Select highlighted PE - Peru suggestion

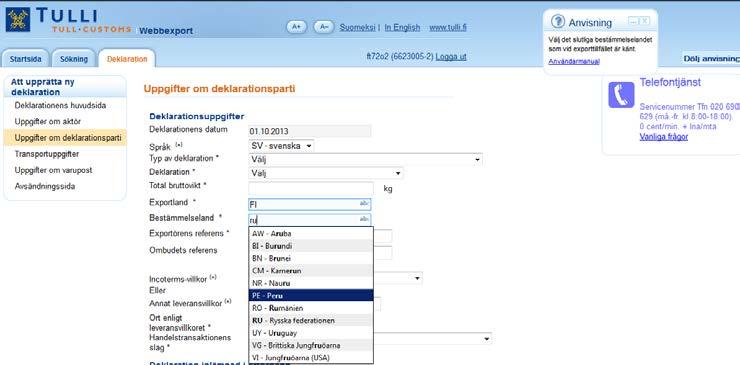(x=311, y=296)
